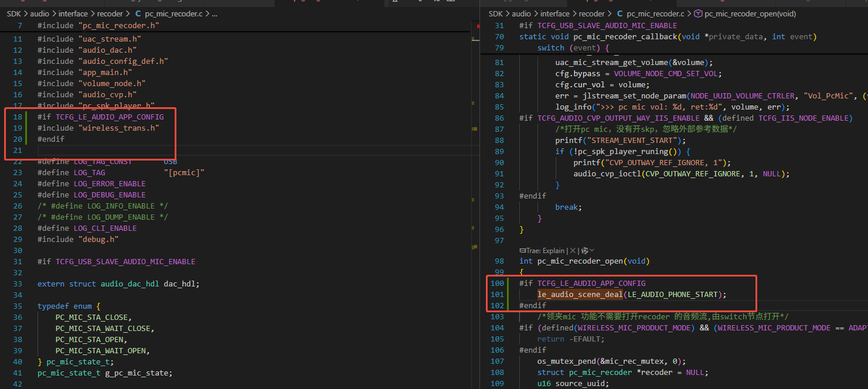Open SDK breadcrumb in right editor
Image resolution: width=868 pixels, height=389 pixels.
[496, 13]
